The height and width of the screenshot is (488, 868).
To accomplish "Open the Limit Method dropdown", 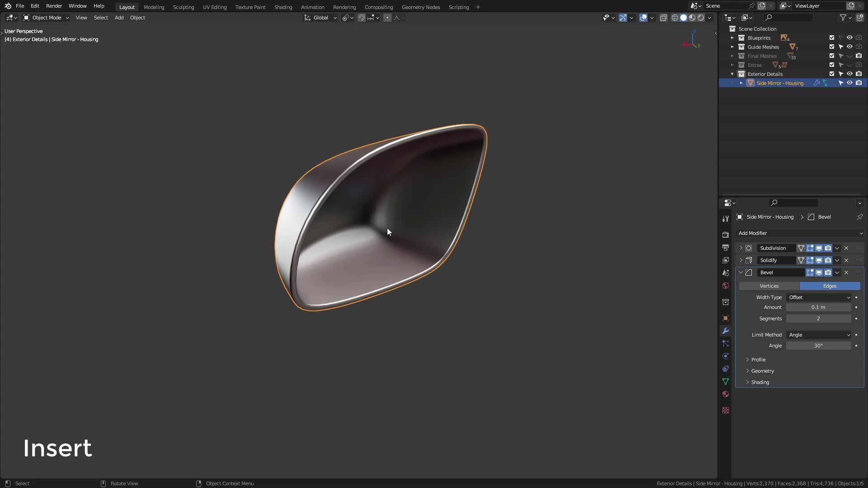I will (x=819, y=335).
